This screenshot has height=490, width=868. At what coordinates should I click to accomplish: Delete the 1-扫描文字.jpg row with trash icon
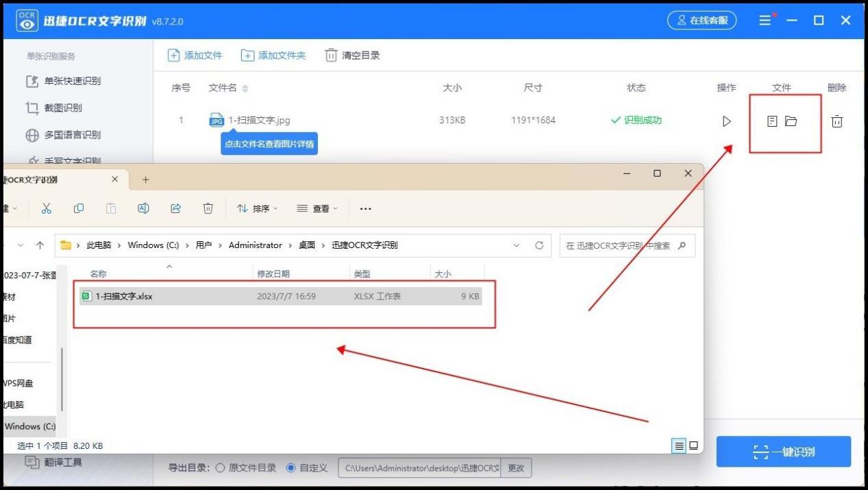pyautogui.click(x=836, y=121)
